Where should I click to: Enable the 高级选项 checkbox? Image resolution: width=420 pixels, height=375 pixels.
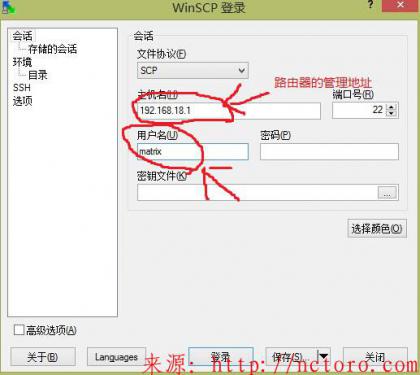[19, 330]
